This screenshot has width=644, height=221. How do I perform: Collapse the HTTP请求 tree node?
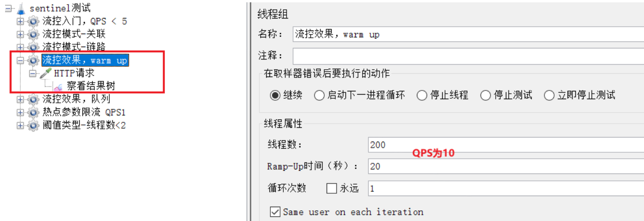32,73
